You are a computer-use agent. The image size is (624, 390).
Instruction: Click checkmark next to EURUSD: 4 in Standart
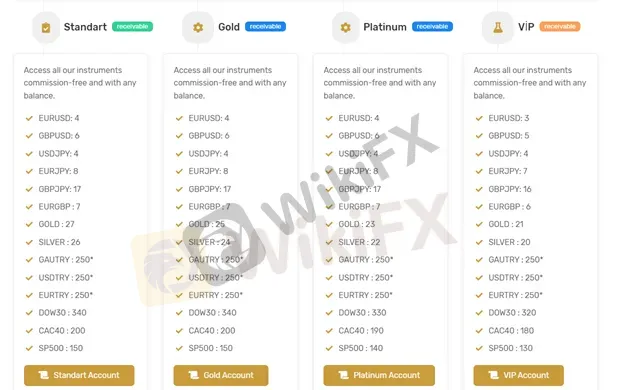pyautogui.click(x=29, y=118)
